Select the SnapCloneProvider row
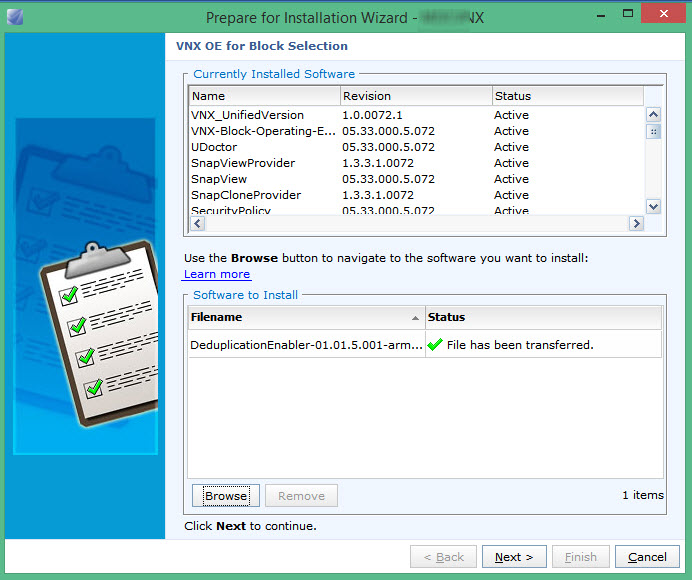The height and width of the screenshot is (580, 692). (x=416, y=195)
